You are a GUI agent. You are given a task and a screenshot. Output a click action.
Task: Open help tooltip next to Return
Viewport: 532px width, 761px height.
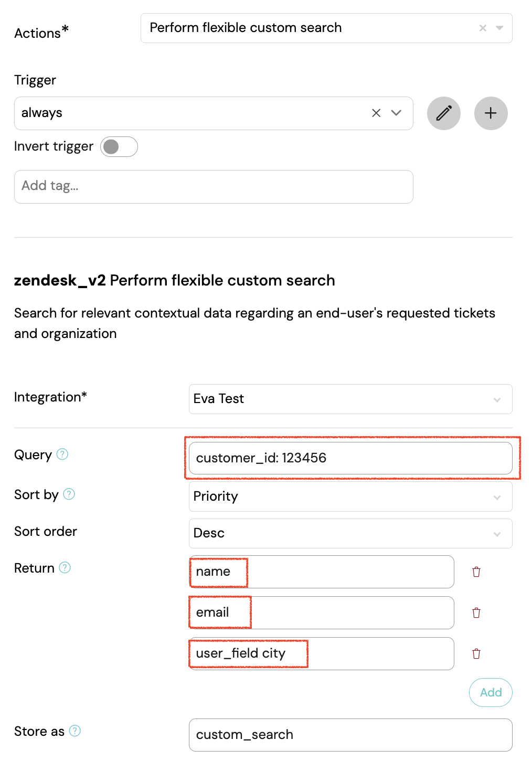65,567
